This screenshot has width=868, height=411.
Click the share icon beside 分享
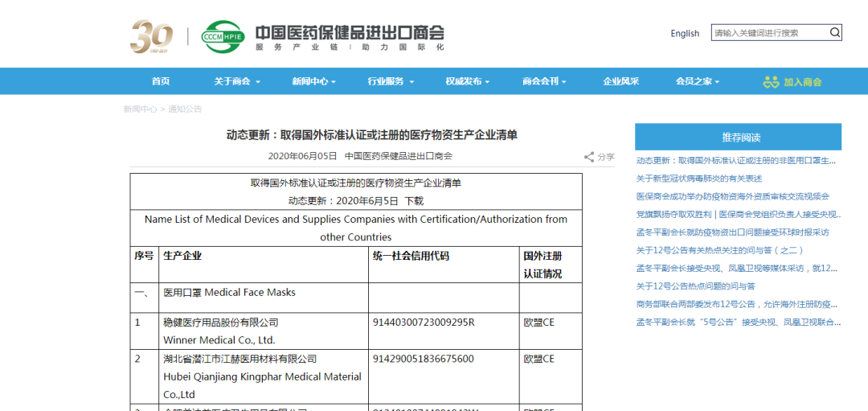[589, 158]
